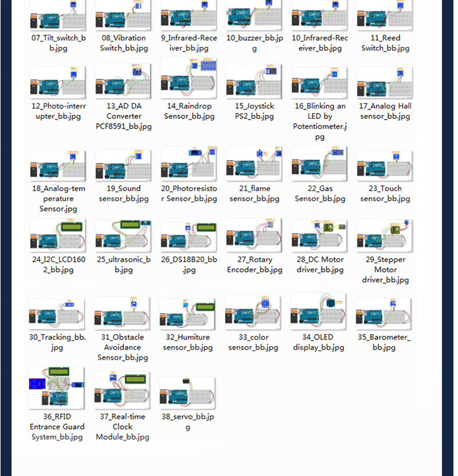Select the 08_Vibration Switch_bb.jpg image

pyautogui.click(x=123, y=15)
